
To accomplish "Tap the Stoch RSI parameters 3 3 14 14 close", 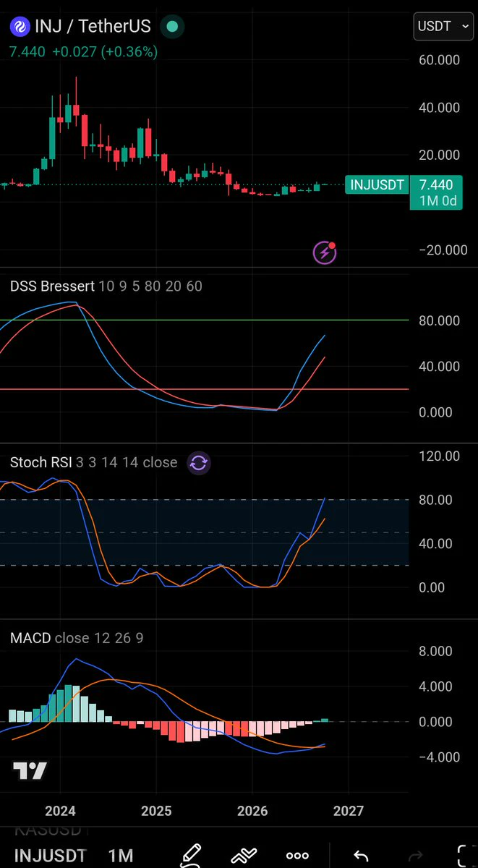I will tap(127, 462).
